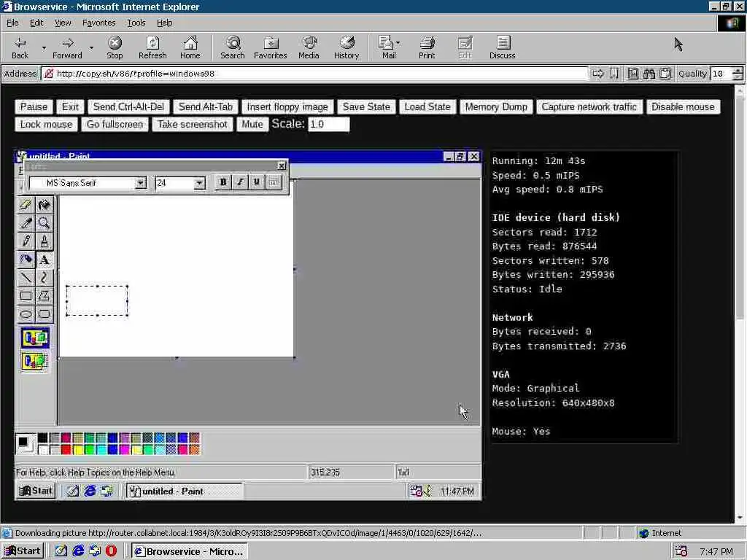Select the Magnifier tool in Paint
This screenshot has width=747, height=560.
(x=44, y=223)
